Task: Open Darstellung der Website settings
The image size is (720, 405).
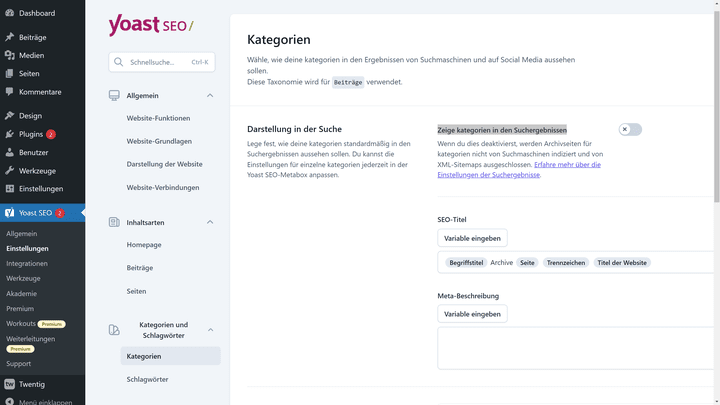Action: (164, 164)
